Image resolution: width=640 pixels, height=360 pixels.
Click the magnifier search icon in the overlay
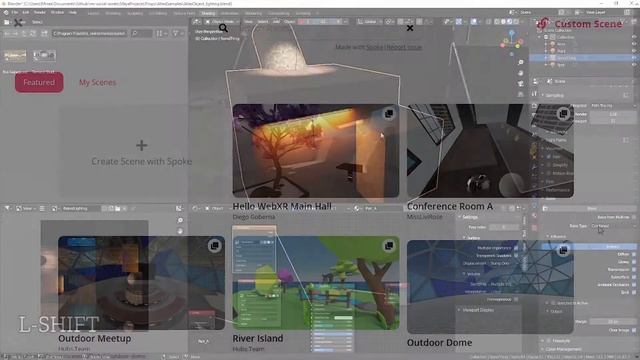[223, 28]
